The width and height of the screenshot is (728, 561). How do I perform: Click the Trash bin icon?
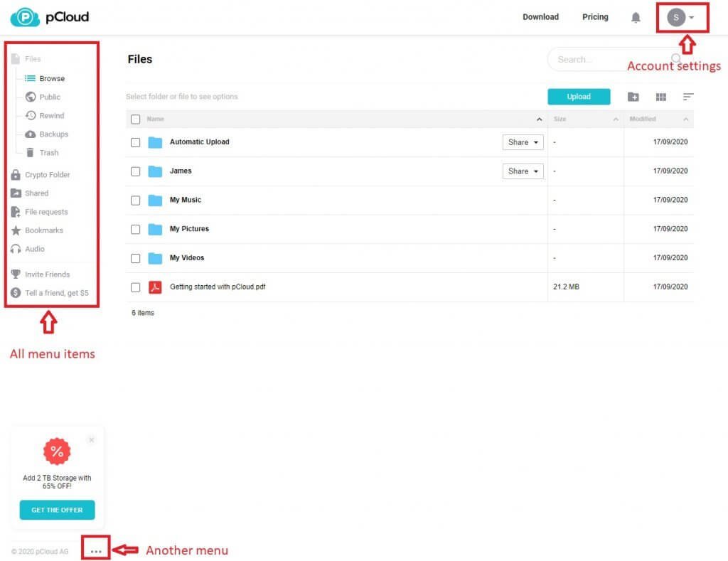coord(30,153)
